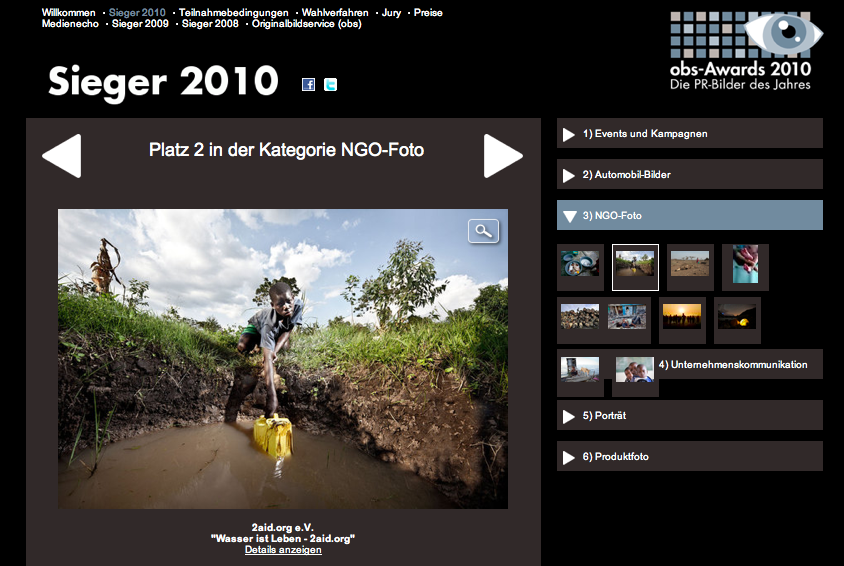
Task: Click the "Sieger 2010" page title
Action: click(163, 82)
